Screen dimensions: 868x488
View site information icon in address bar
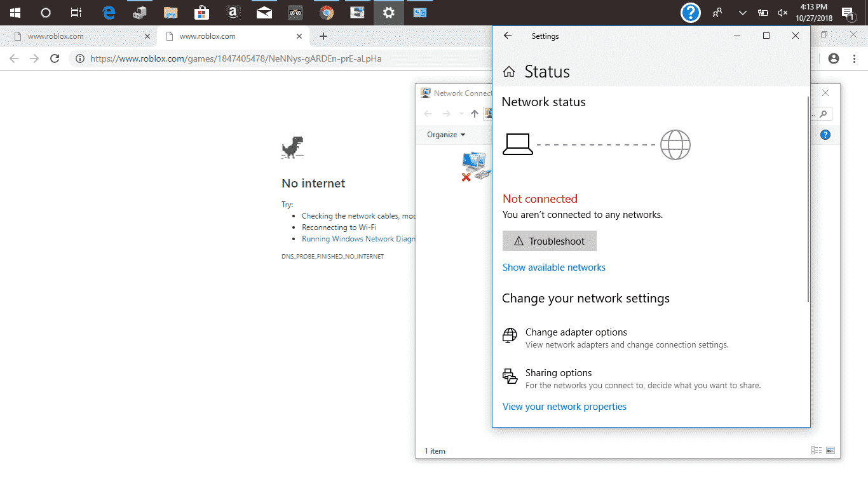[80, 58]
